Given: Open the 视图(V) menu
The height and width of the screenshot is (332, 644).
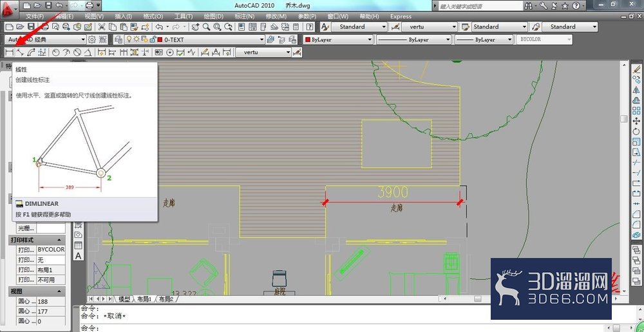Looking at the screenshot, I should click(x=94, y=17).
